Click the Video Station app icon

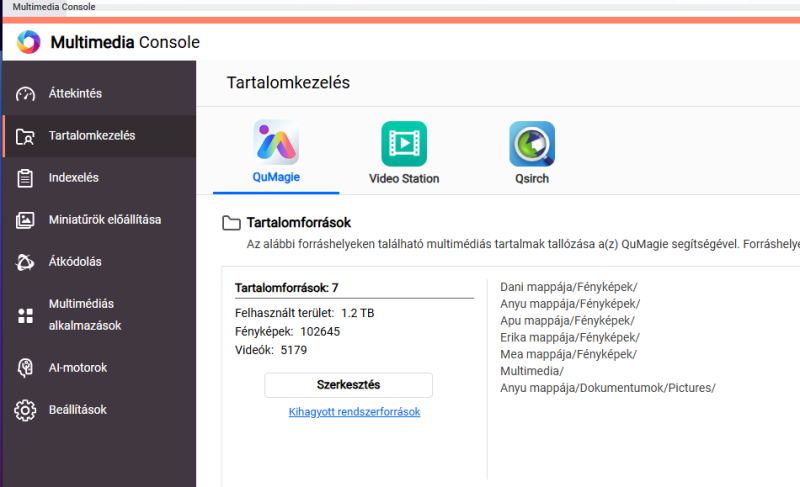pyautogui.click(x=404, y=144)
